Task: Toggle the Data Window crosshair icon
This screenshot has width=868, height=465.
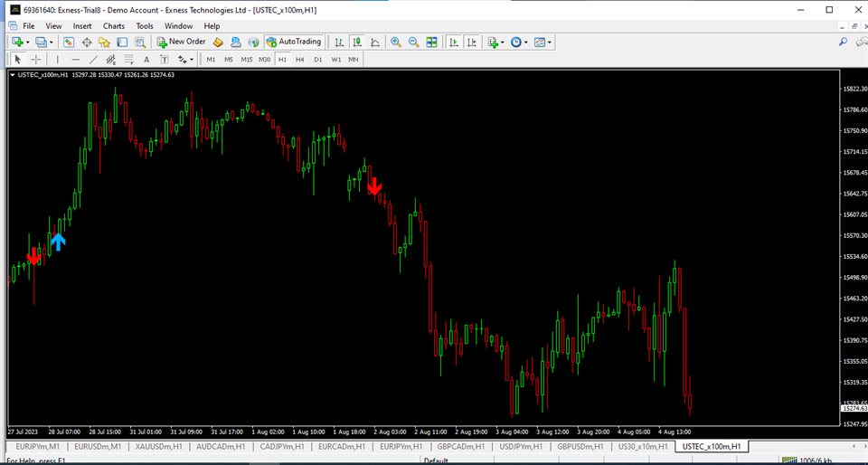Action: 87,43
